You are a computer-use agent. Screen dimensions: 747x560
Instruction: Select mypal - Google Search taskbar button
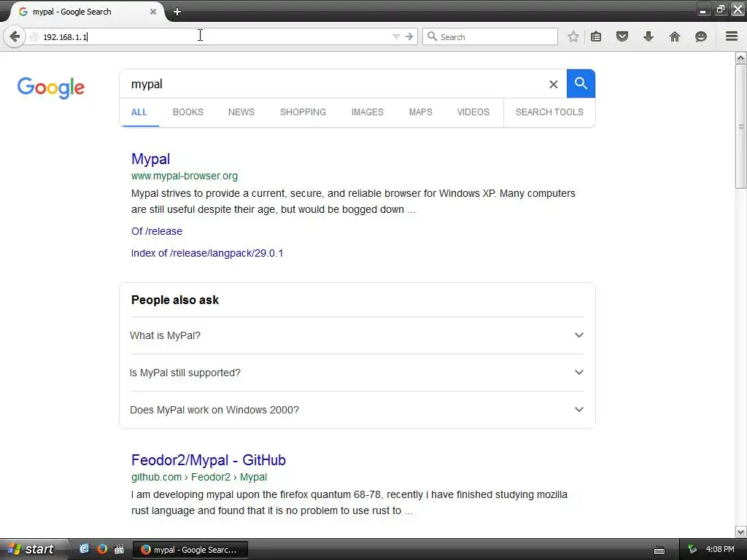coord(190,550)
